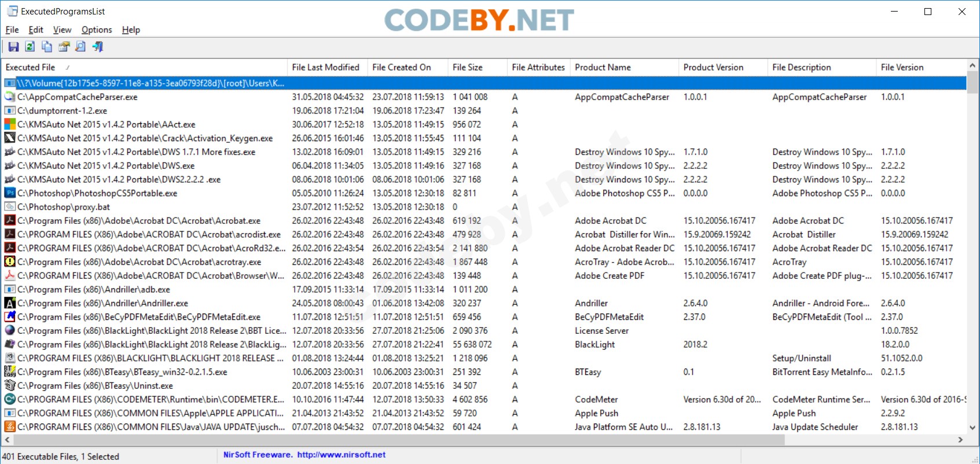Image resolution: width=980 pixels, height=464 pixels.
Task: Click the vertical scrollbar down arrow
Action: pos(972,428)
